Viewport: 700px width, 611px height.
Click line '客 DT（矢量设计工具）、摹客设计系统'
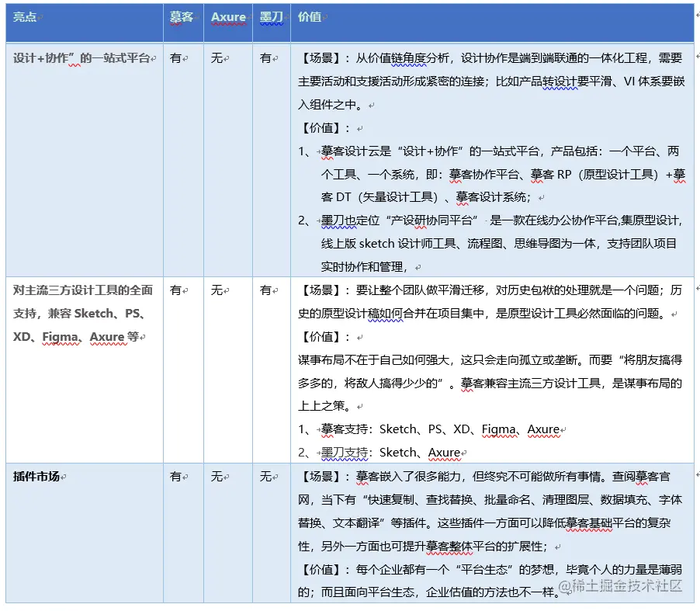[426, 197]
